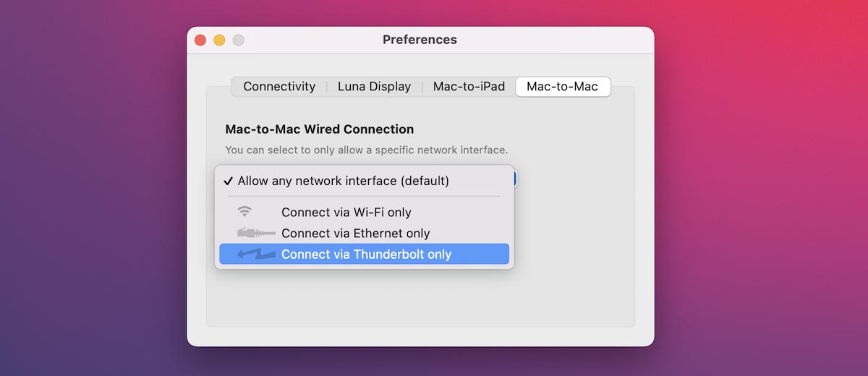The height and width of the screenshot is (376, 868).
Task: Click the Thunderbolt lightning icon
Action: click(256, 254)
